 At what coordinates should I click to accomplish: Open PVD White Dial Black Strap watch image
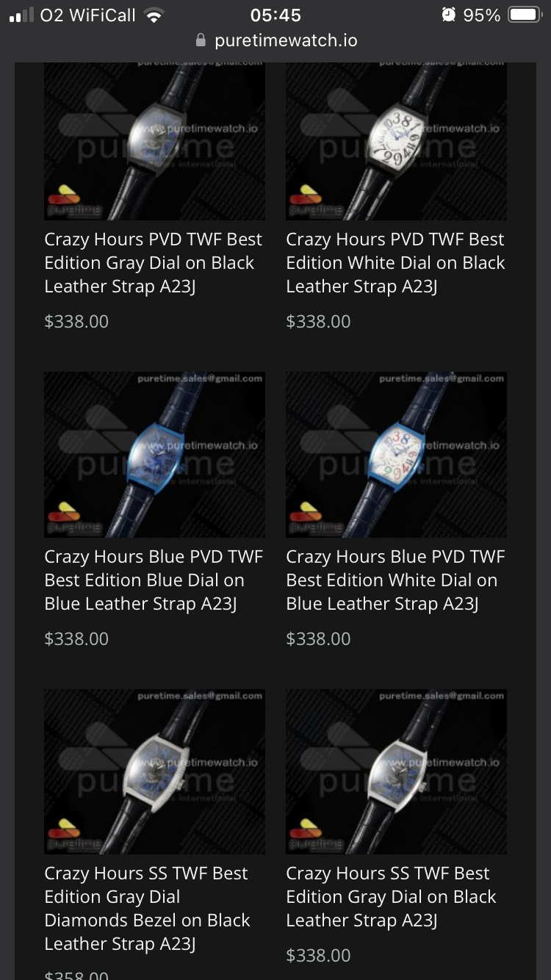point(396,141)
